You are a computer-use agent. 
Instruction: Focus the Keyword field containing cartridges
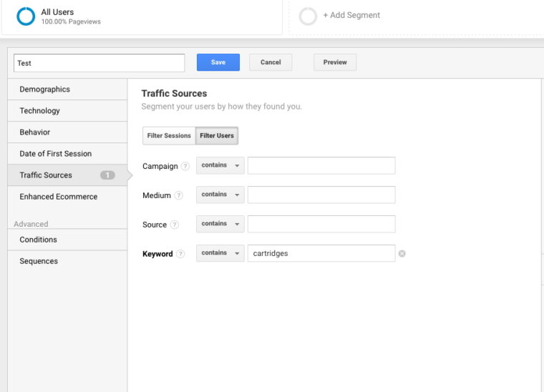[x=321, y=253]
